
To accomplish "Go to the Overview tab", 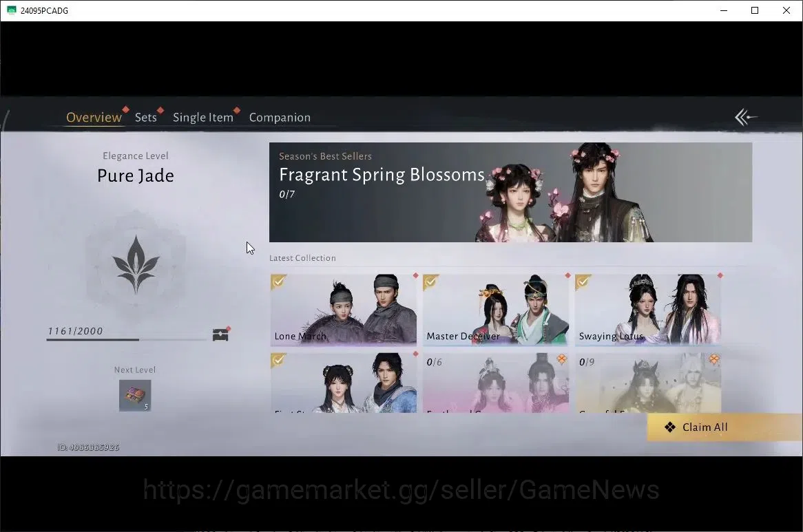I will pos(94,117).
